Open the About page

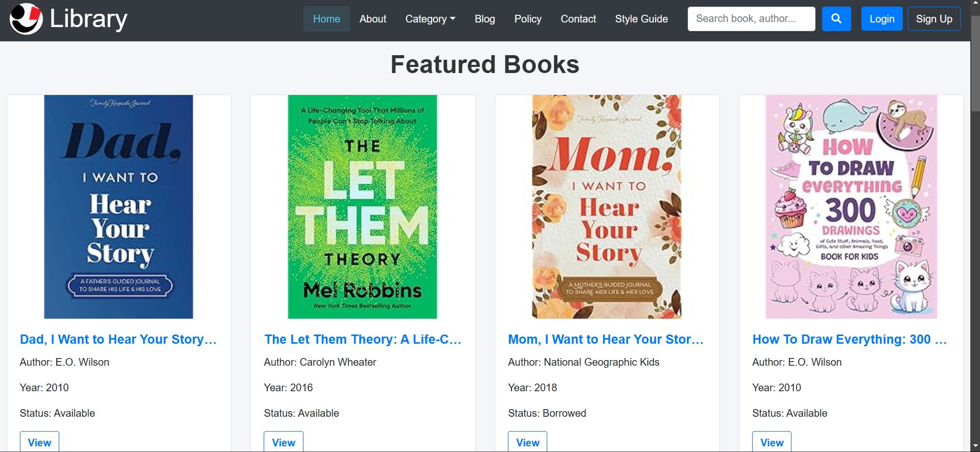point(372,19)
